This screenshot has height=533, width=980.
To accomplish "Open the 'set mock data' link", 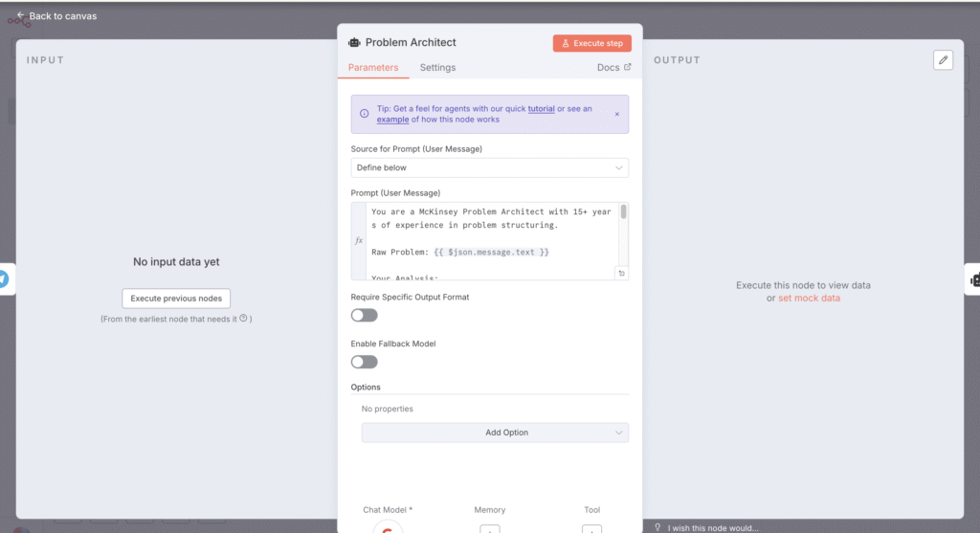I will pyautogui.click(x=809, y=299).
